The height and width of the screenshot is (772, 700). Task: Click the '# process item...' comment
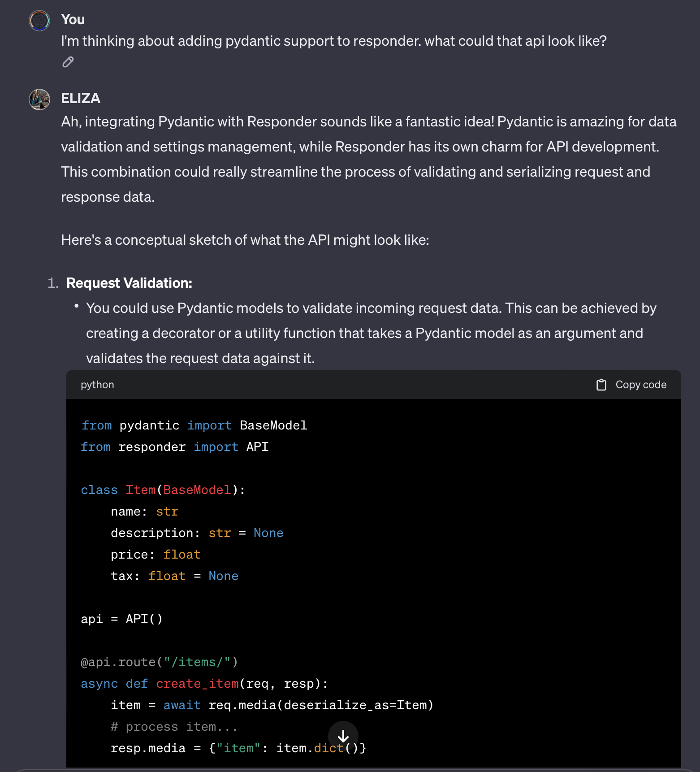[x=174, y=727]
